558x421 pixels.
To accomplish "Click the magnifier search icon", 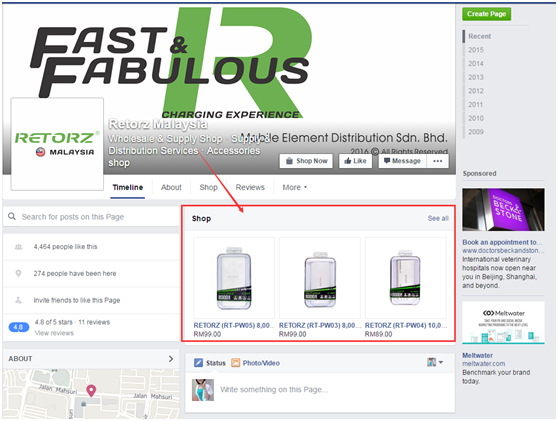I will pos(12,216).
